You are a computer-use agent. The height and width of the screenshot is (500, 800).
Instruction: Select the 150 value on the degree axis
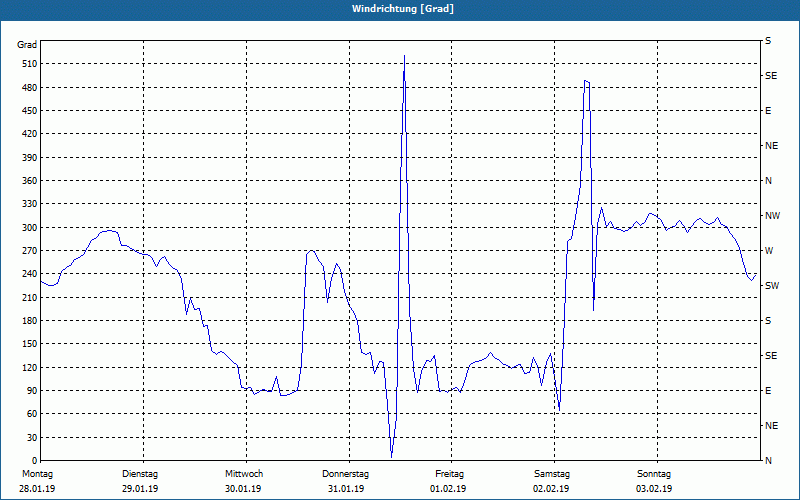click(x=30, y=344)
